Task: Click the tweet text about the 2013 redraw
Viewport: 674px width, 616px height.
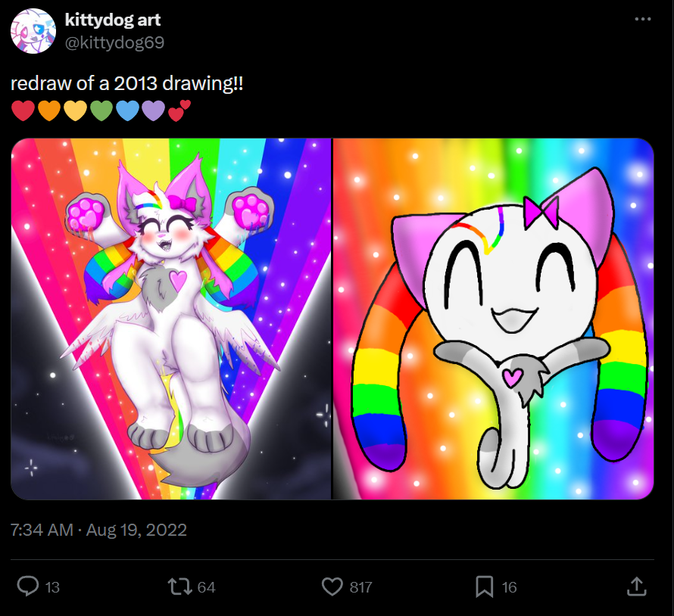Action: (127, 84)
